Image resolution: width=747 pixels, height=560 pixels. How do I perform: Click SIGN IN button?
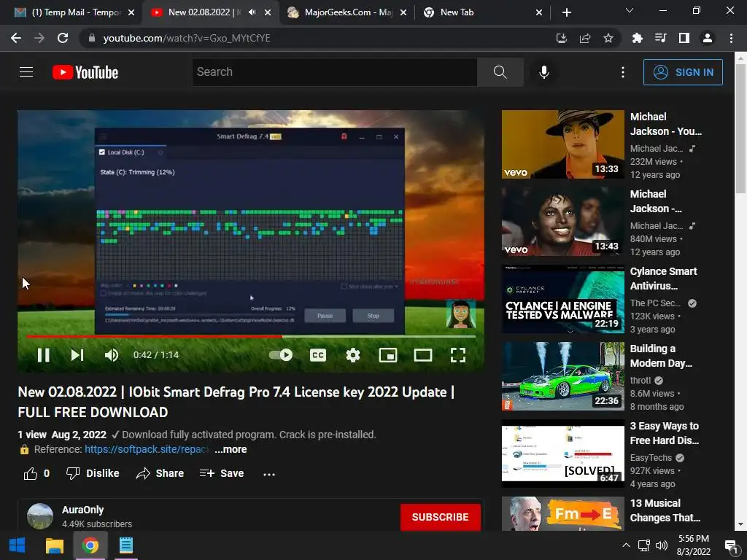683,72
